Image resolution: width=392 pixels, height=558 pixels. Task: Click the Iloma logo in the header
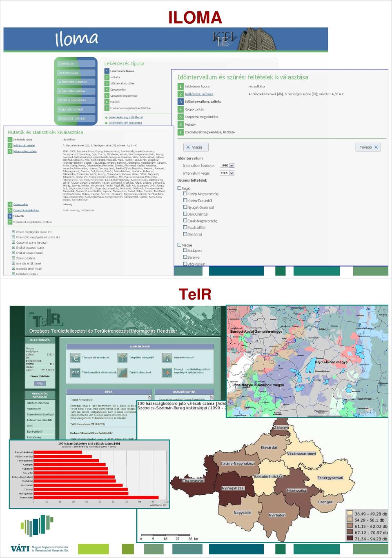[x=77, y=39]
